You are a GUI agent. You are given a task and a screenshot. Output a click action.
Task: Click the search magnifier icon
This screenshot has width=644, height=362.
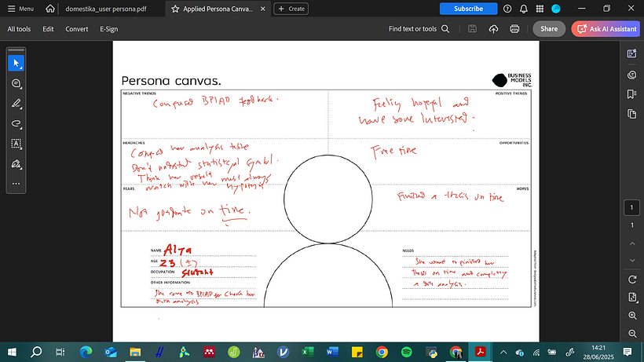445,29
